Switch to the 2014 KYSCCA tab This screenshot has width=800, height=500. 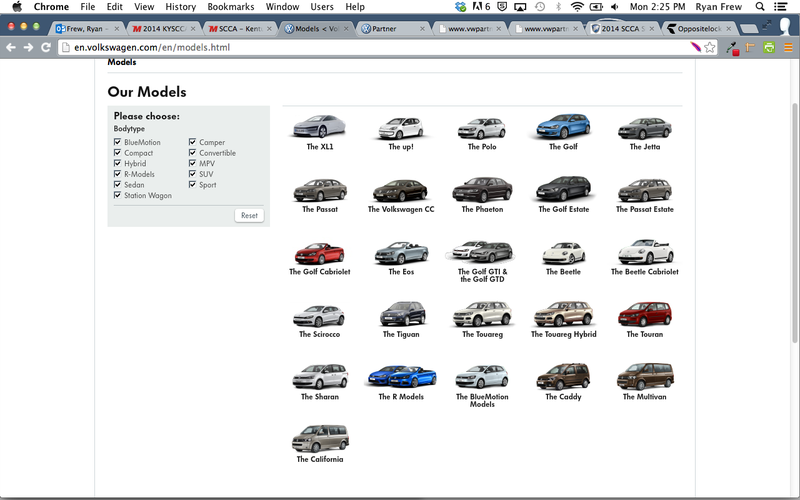point(163,29)
